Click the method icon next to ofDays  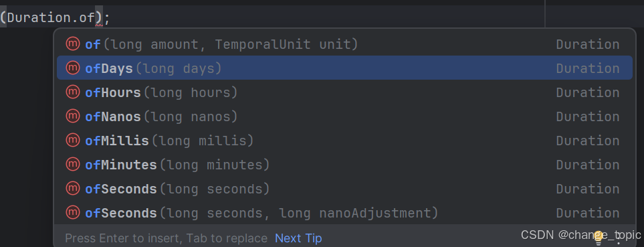73,68
